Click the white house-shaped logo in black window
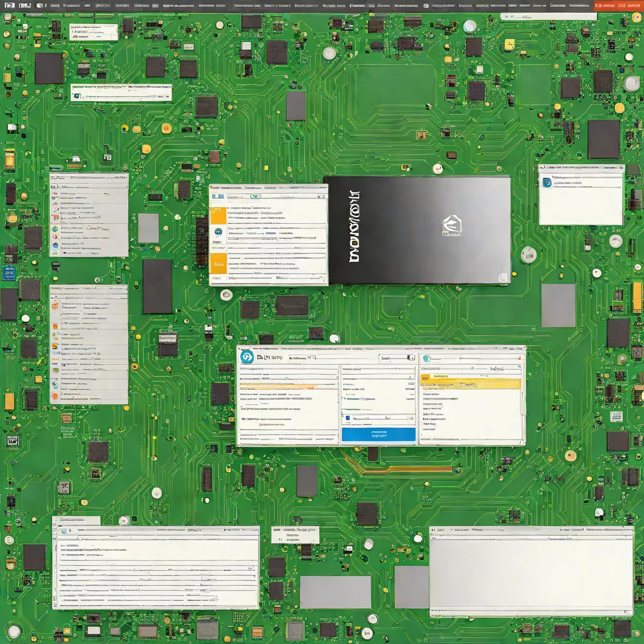The height and width of the screenshot is (644, 644). tap(452, 226)
